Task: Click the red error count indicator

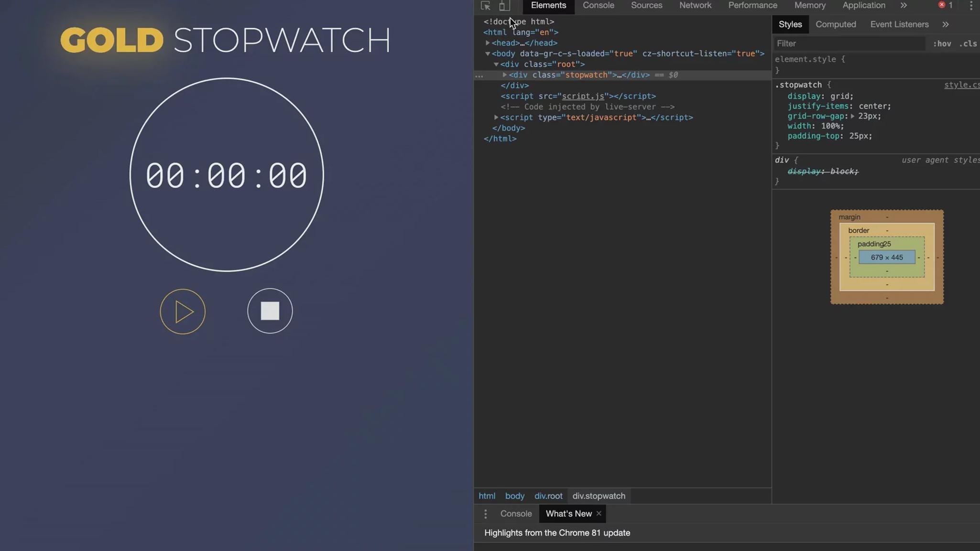Action: (x=945, y=5)
